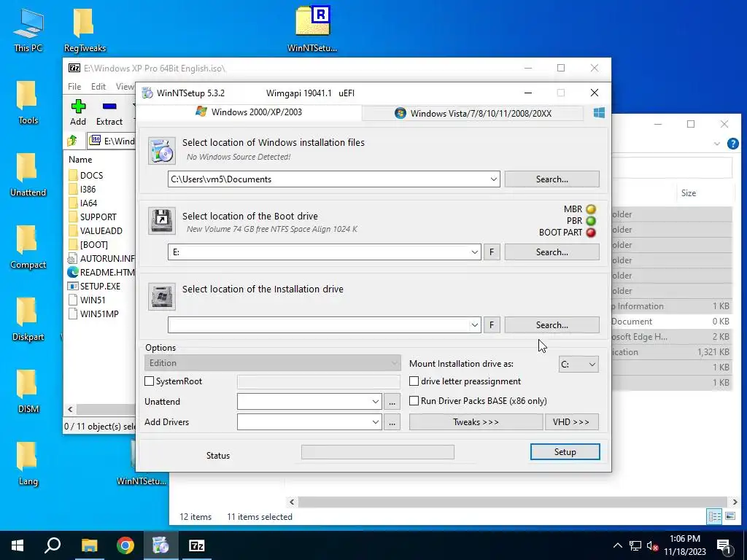Click the Setup button
The width and height of the screenshot is (747, 560).
pyautogui.click(x=565, y=452)
